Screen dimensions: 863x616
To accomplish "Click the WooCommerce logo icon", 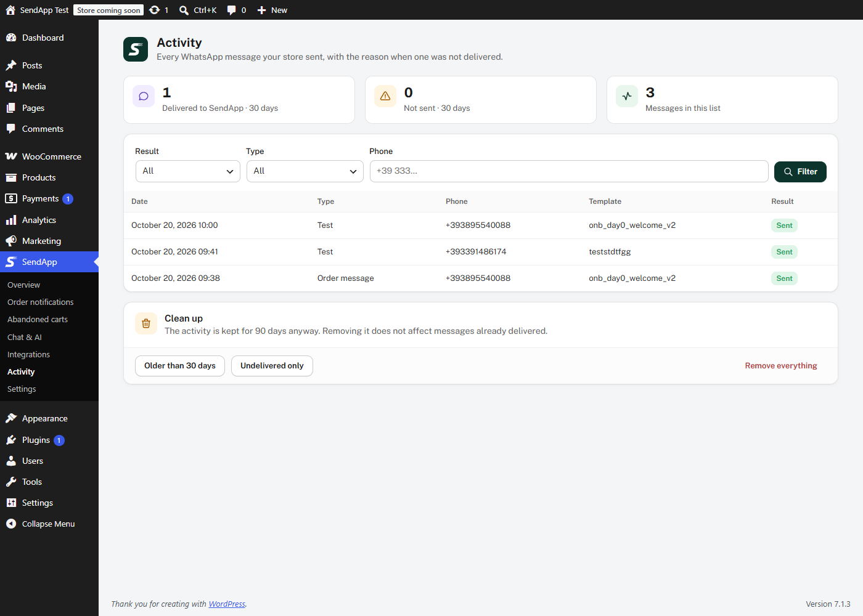I will coord(11,156).
